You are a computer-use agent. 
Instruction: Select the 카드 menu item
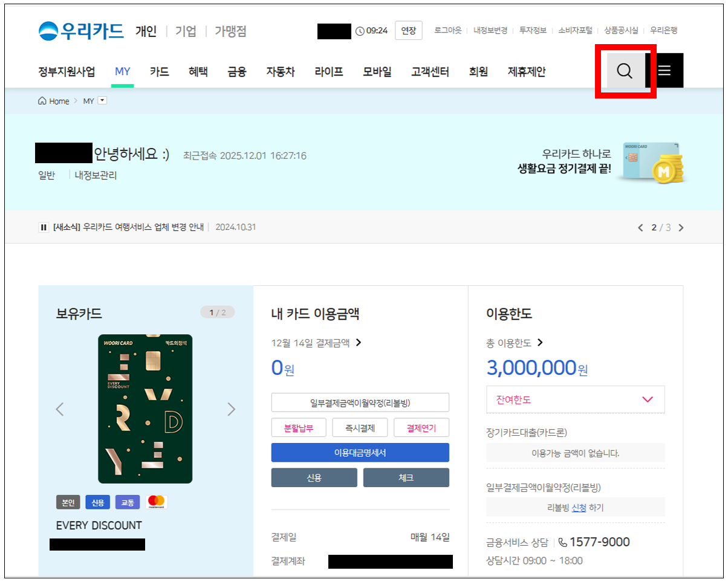point(159,72)
